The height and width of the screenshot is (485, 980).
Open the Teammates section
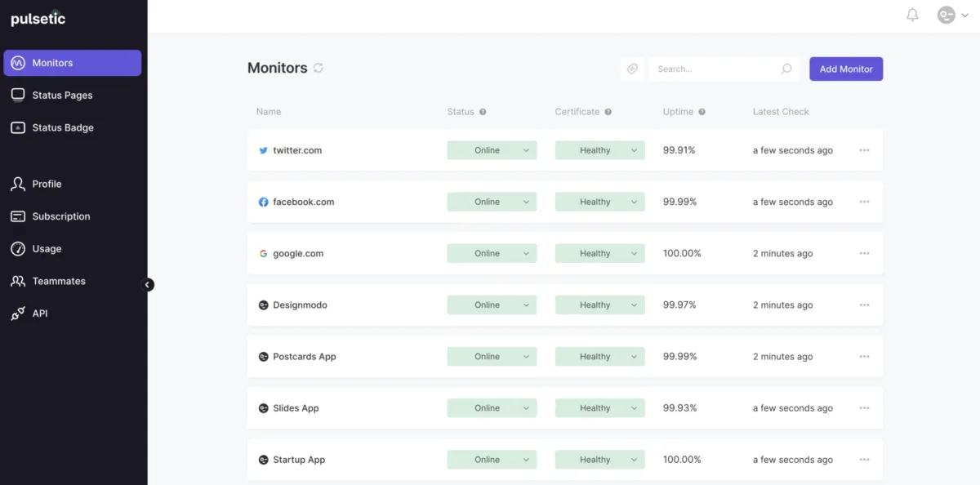[x=58, y=281]
